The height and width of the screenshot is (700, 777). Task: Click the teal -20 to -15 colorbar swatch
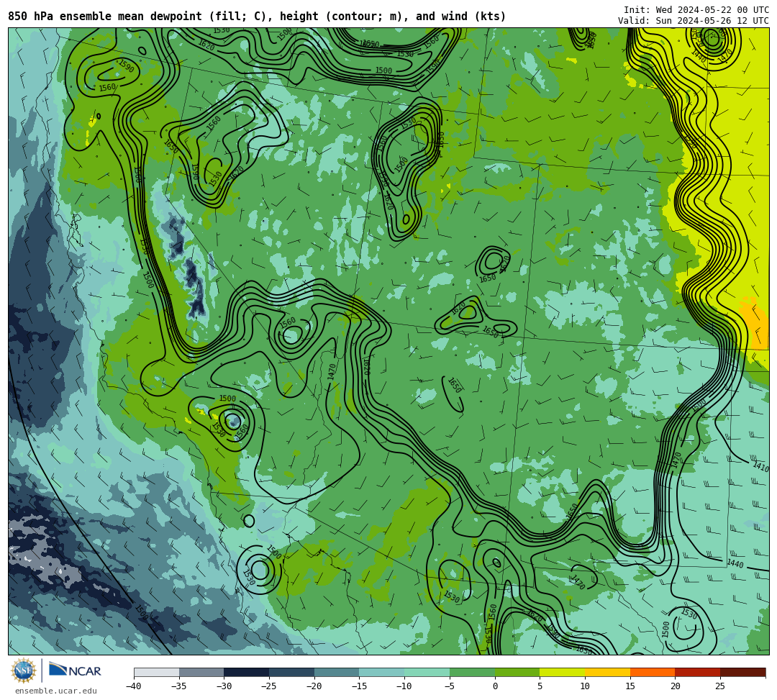(x=337, y=672)
